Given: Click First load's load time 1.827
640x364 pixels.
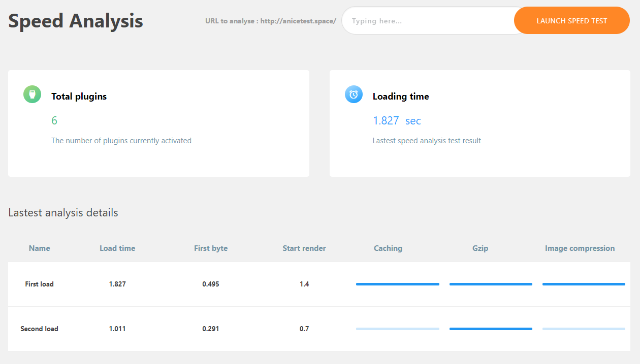Looking at the screenshot, I should 117,284.
